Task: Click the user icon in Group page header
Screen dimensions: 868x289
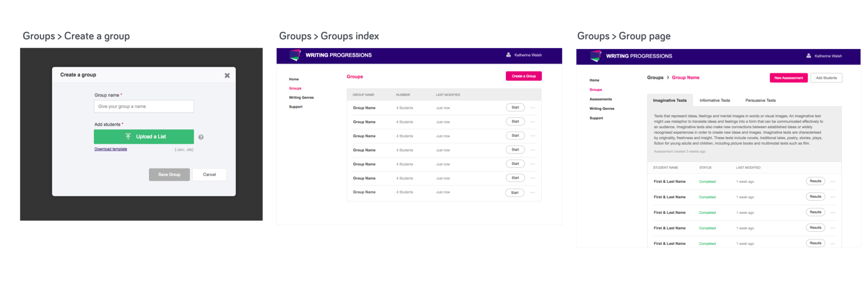Action: [x=809, y=56]
